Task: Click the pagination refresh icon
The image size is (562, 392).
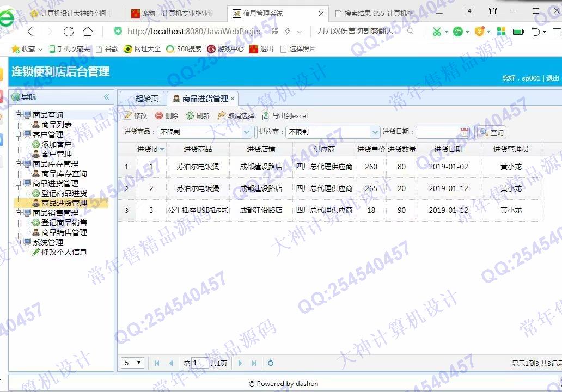Action: 271,363
